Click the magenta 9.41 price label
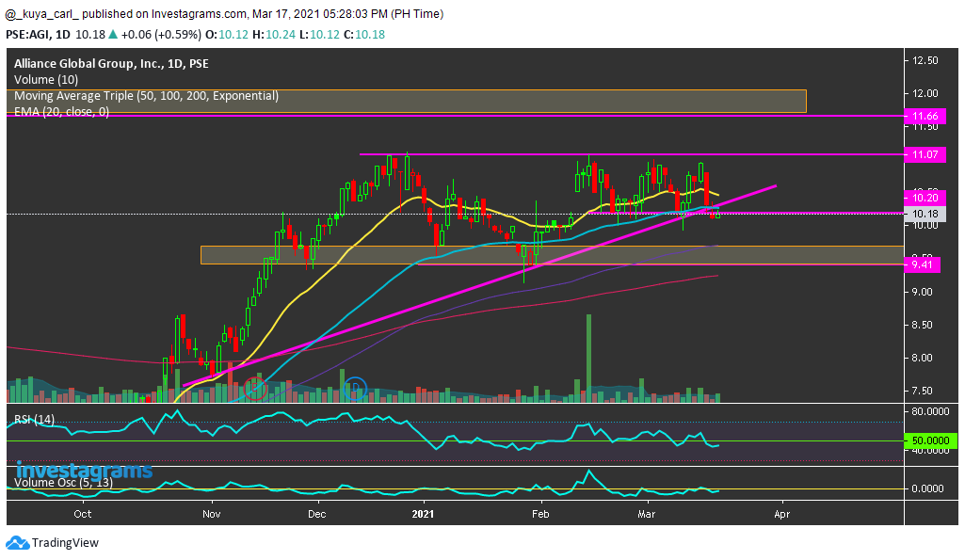965x560 pixels. coord(922,264)
